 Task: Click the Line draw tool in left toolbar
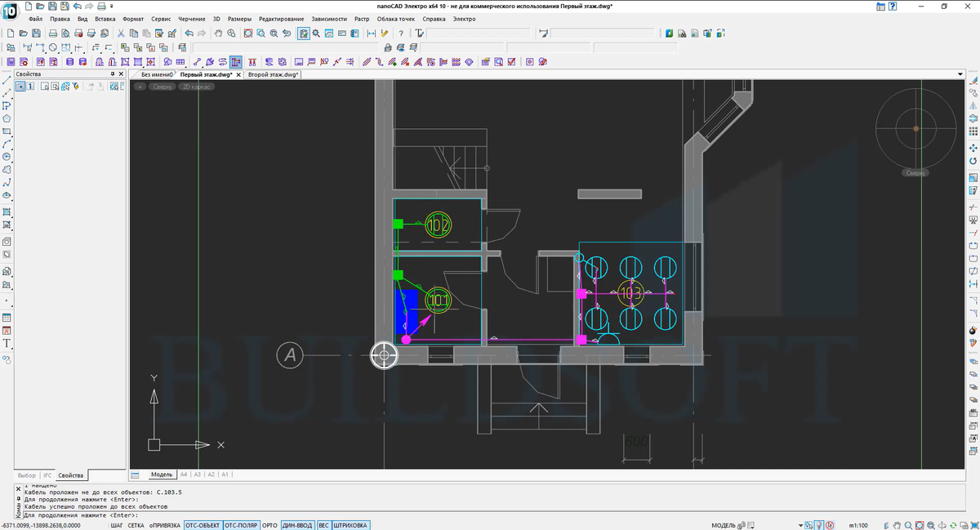tap(7, 81)
